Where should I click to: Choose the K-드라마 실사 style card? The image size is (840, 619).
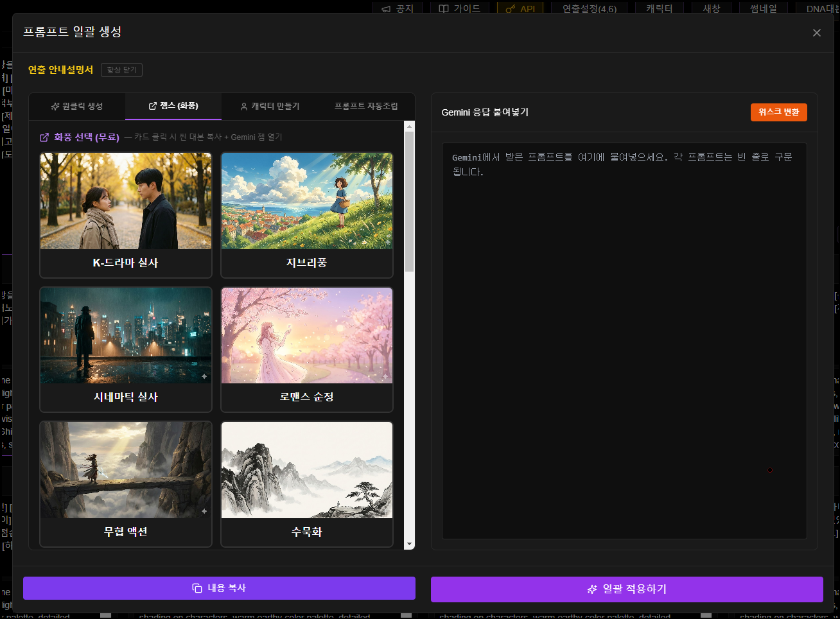pos(126,214)
